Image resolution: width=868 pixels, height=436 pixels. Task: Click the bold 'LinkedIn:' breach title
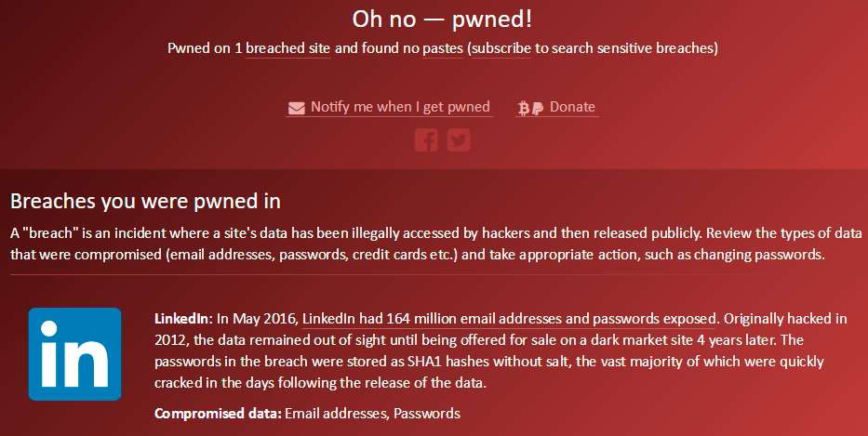pyautogui.click(x=183, y=319)
